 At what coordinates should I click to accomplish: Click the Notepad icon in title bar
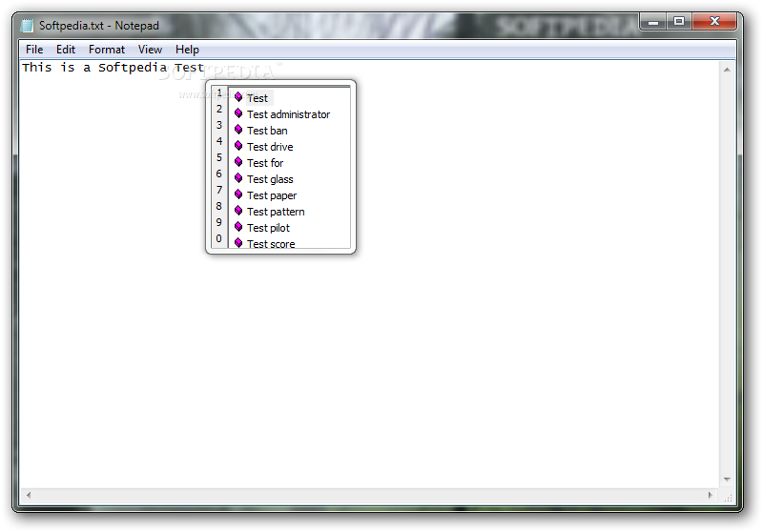pyautogui.click(x=28, y=26)
